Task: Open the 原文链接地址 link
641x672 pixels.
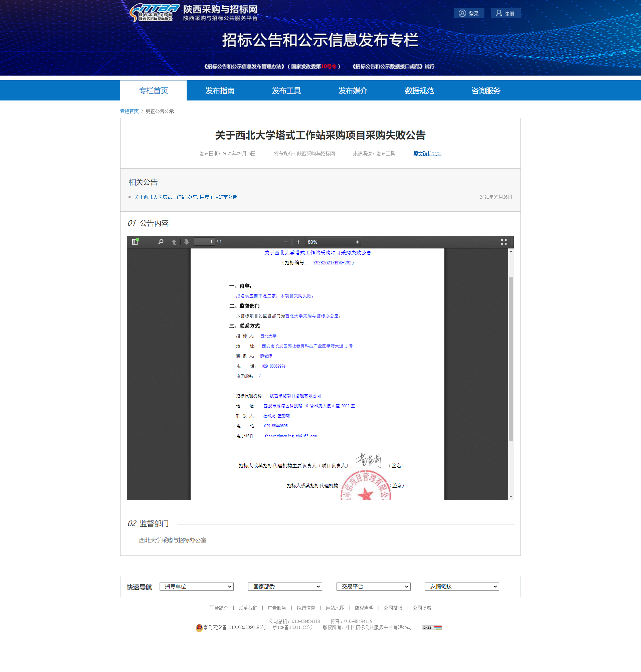Action: click(x=427, y=154)
